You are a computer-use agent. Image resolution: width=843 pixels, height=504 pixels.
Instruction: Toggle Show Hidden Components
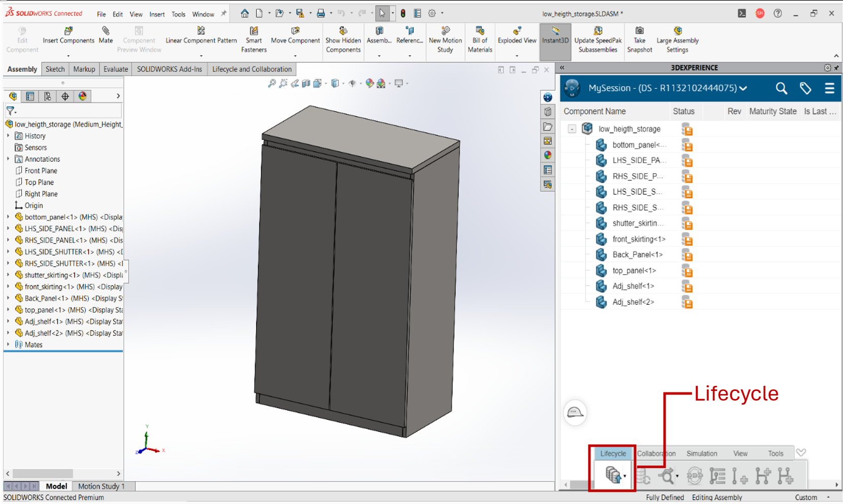(x=343, y=31)
